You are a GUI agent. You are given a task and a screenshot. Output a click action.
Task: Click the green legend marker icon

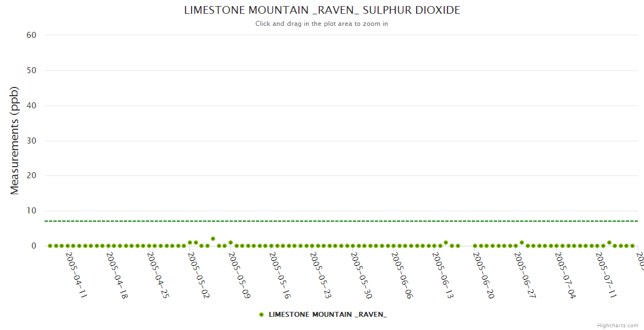pos(261,315)
